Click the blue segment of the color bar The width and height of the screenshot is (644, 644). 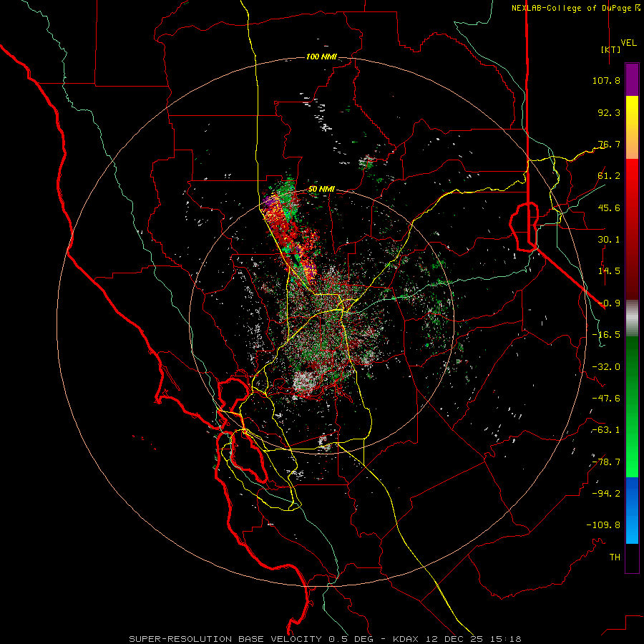pos(632,510)
